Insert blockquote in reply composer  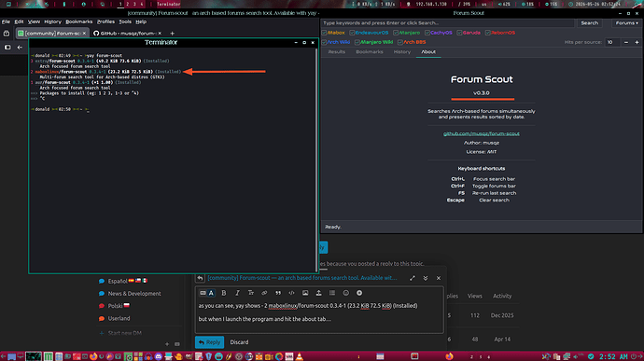tap(278, 293)
